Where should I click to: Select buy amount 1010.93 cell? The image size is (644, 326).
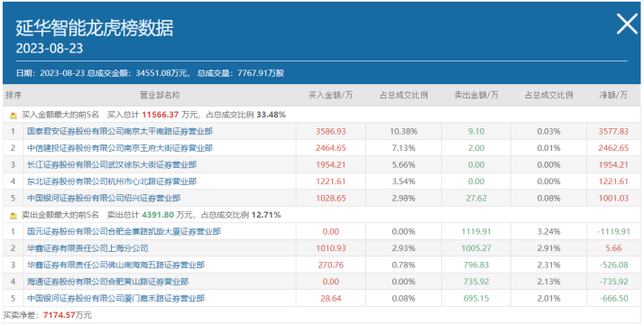(331, 248)
